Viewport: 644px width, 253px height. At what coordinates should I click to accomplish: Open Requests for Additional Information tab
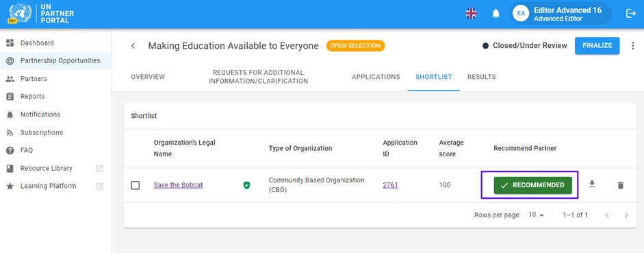pyautogui.click(x=258, y=77)
